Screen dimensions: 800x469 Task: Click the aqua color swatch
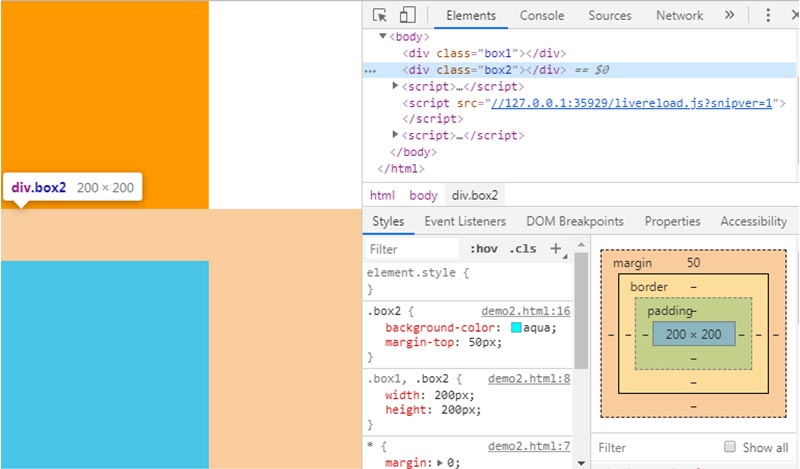tap(516, 328)
